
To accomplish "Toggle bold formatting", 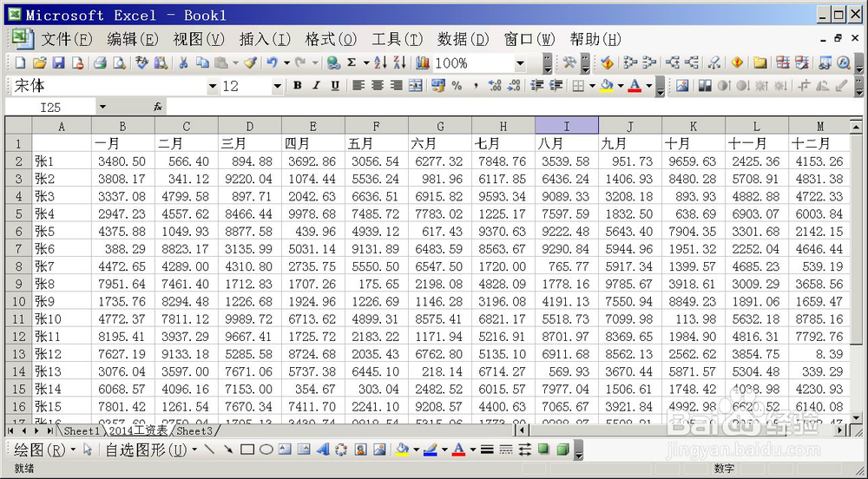I will click(x=297, y=85).
